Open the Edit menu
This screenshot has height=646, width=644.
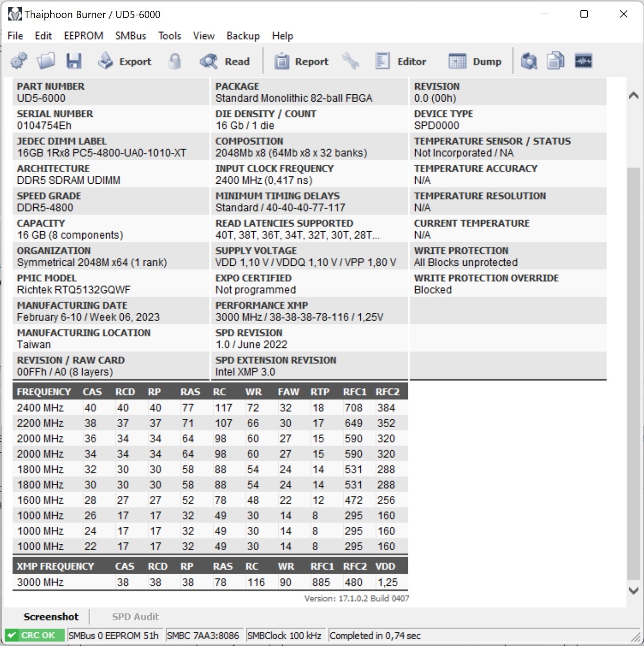pyautogui.click(x=43, y=36)
